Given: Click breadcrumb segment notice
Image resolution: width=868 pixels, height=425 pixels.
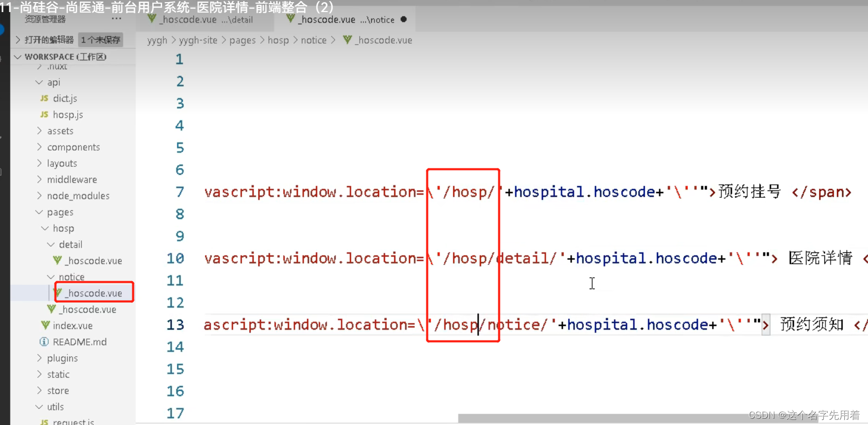Looking at the screenshot, I should [313, 40].
